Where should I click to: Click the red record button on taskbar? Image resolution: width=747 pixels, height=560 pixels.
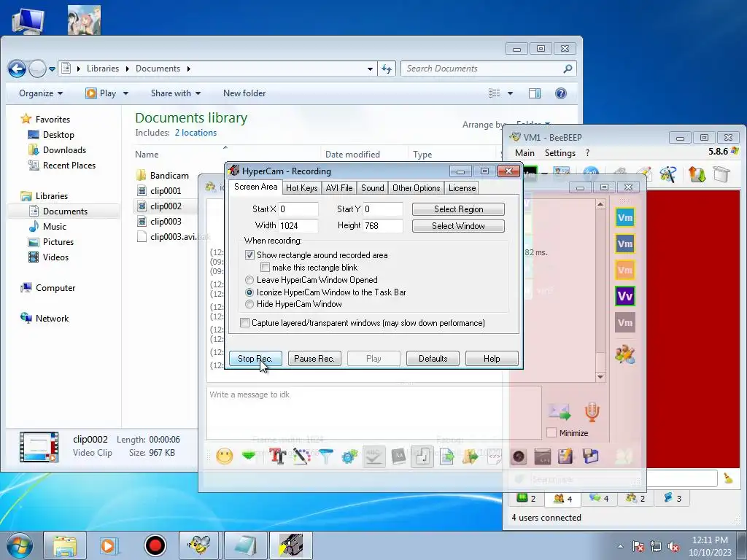155,545
